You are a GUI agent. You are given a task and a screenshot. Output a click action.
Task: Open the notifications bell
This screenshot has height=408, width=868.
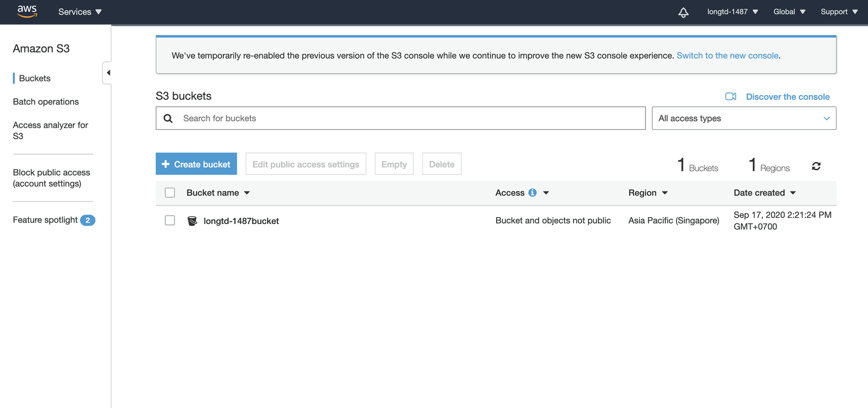pyautogui.click(x=683, y=12)
